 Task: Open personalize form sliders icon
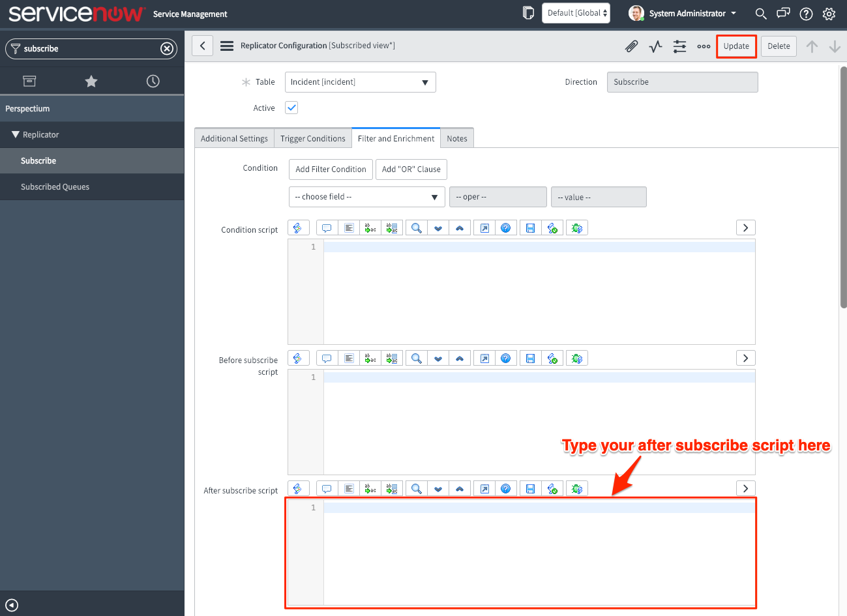pos(679,46)
